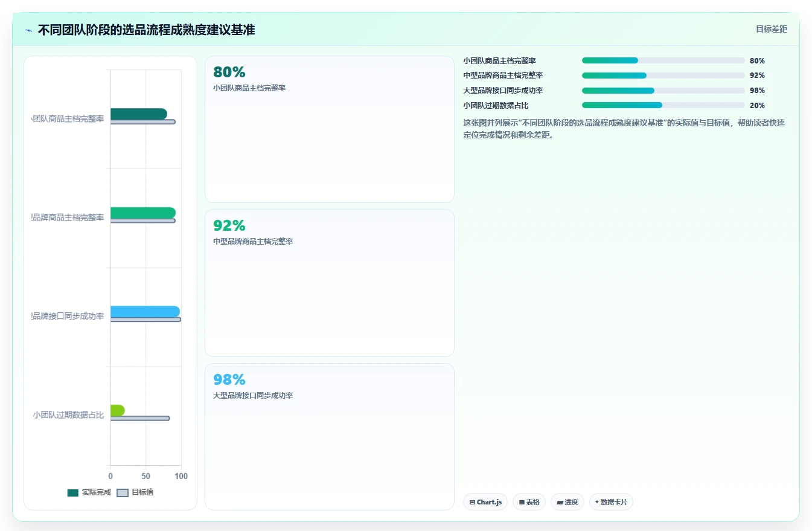Click the title 不同团队阶段的选品流程成熟度建议基准
This screenshot has height=531, width=812.
(x=146, y=30)
